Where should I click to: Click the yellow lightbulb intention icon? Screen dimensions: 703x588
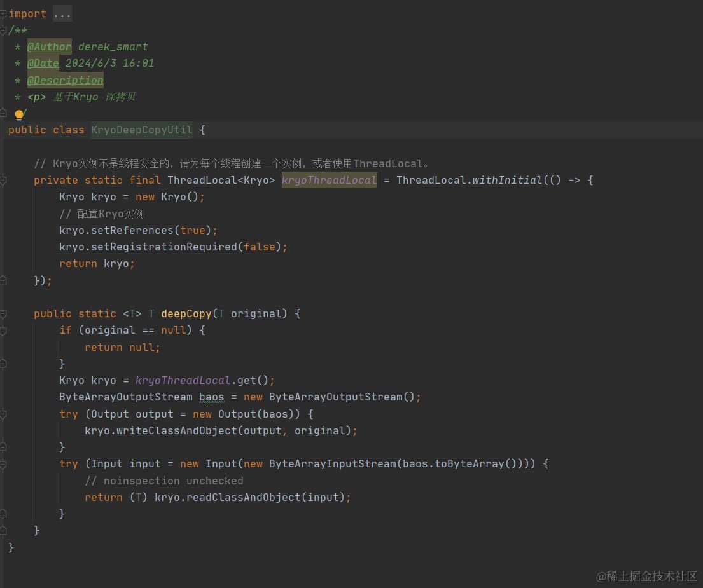[19, 115]
